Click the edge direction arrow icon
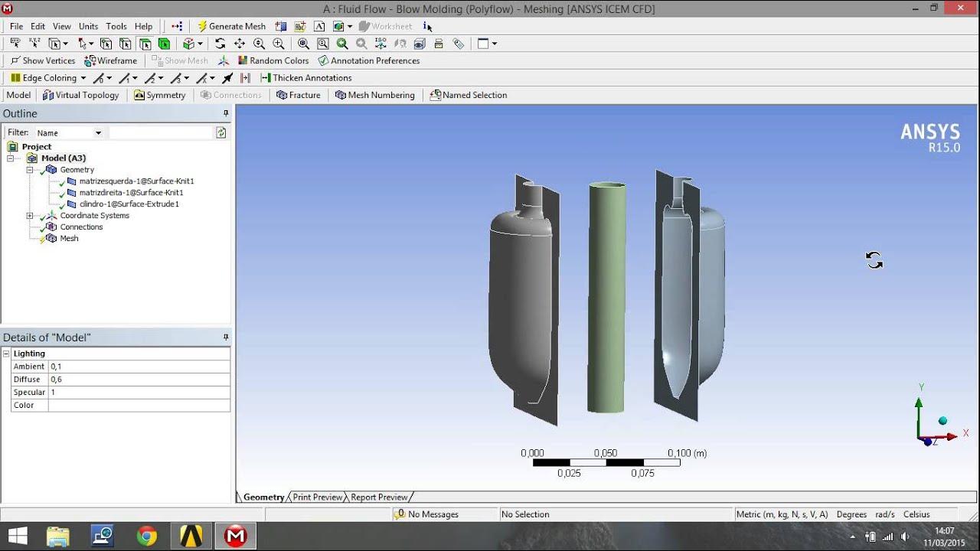The width and height of the screenshot is (980, 551). pos(227,78)
